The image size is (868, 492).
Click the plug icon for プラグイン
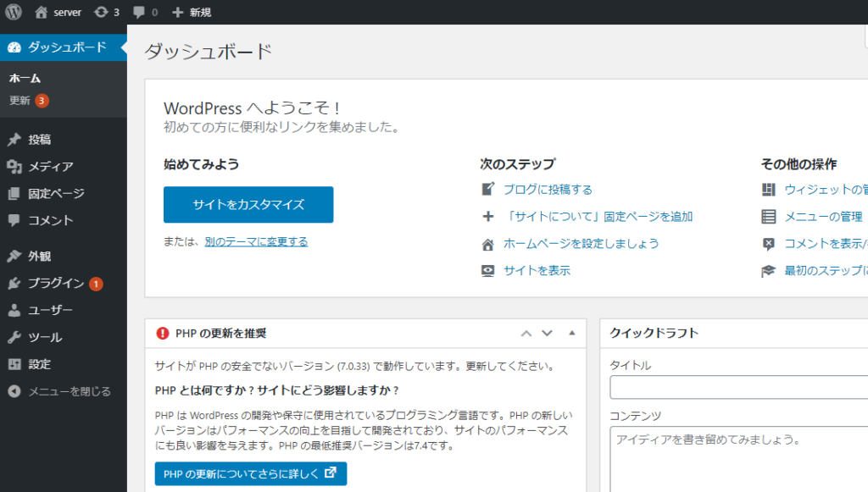click(14, 283)
